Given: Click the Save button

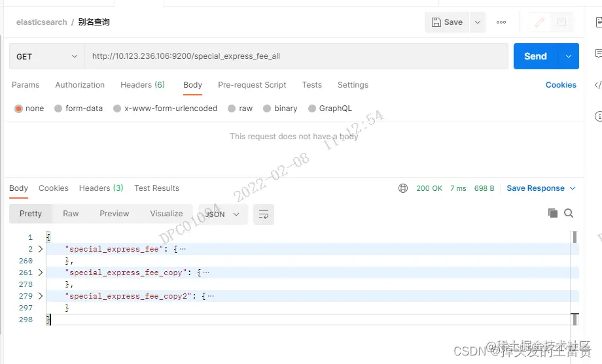Looking at the screenshot, I should [x=447, y=22].
